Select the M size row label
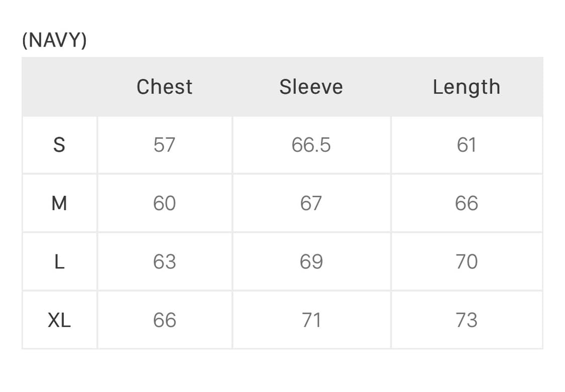 (x=59, y=203)
